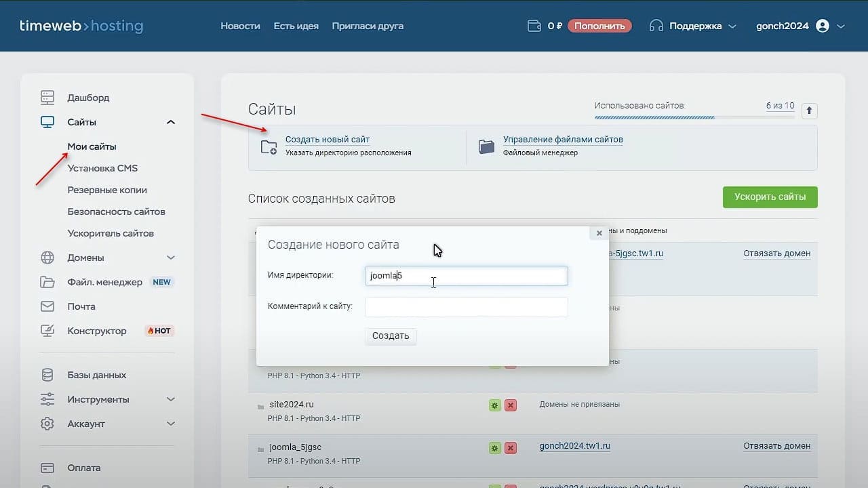Image resolution: width=868 pixels, height=488 pixels.
Task: Click the user avatar icon in header
Action: point(823,26)
